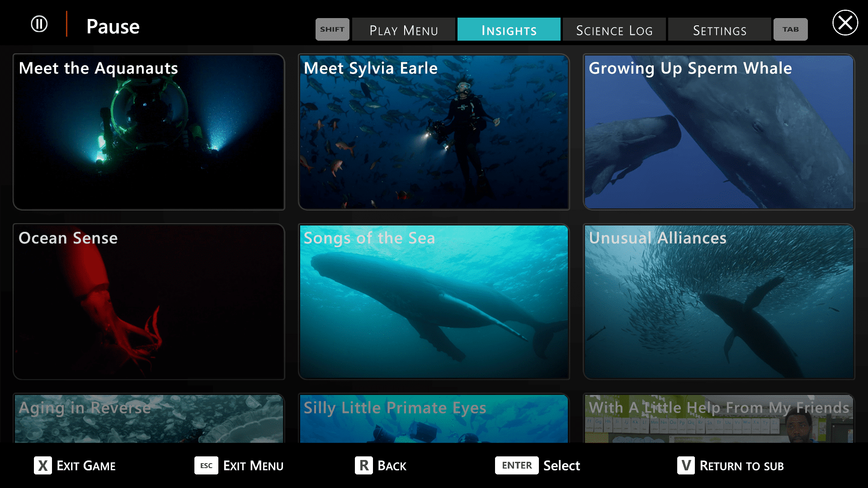Go to the Settings tab

[720, 29]
